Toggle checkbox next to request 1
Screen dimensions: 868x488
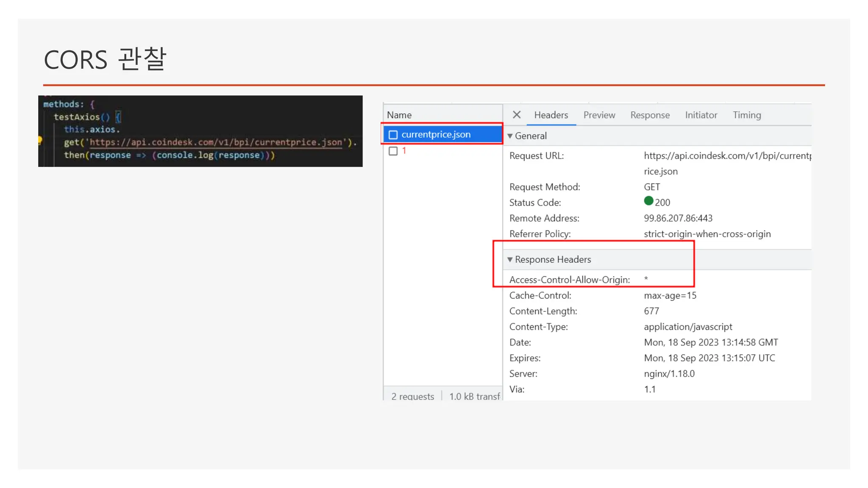tap(393, 151)
